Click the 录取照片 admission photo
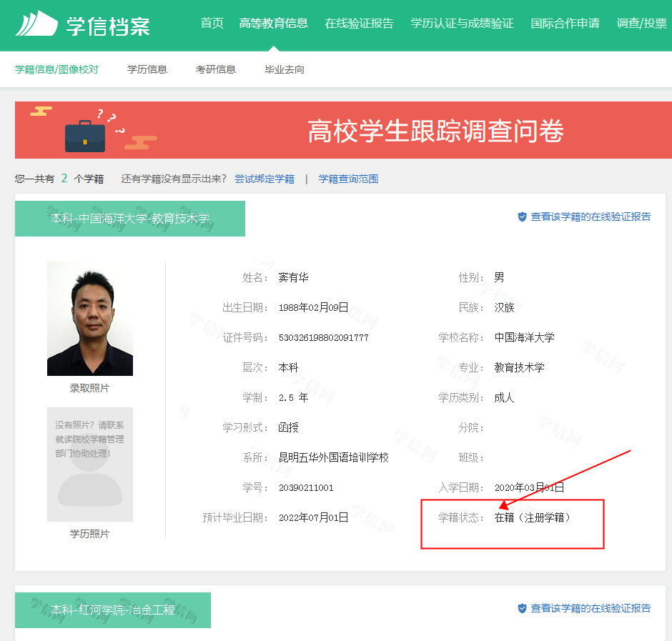This screenshot has height=641, width=672. 90,319
